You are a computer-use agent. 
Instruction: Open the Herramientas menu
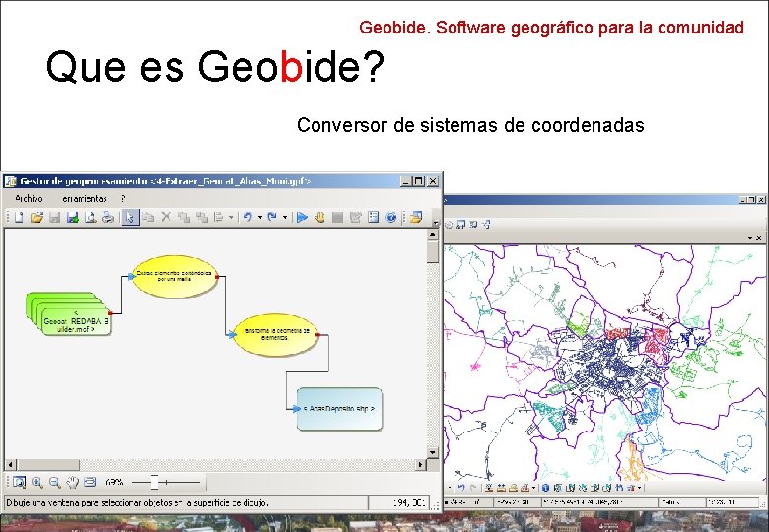(85, 198)
